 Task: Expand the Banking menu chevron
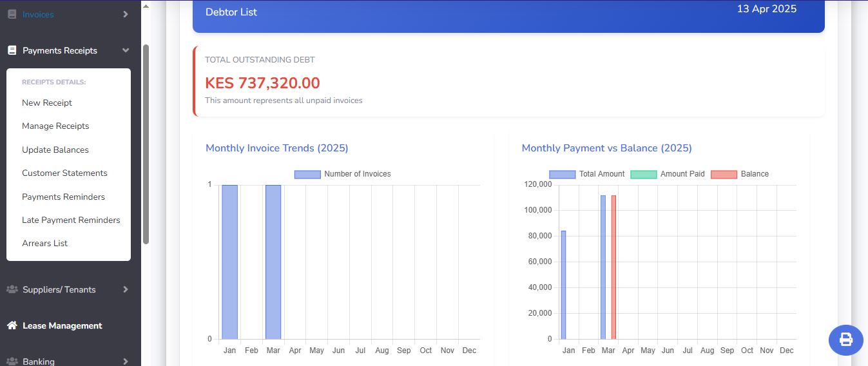pyautogui.click(x=126, y=361)
